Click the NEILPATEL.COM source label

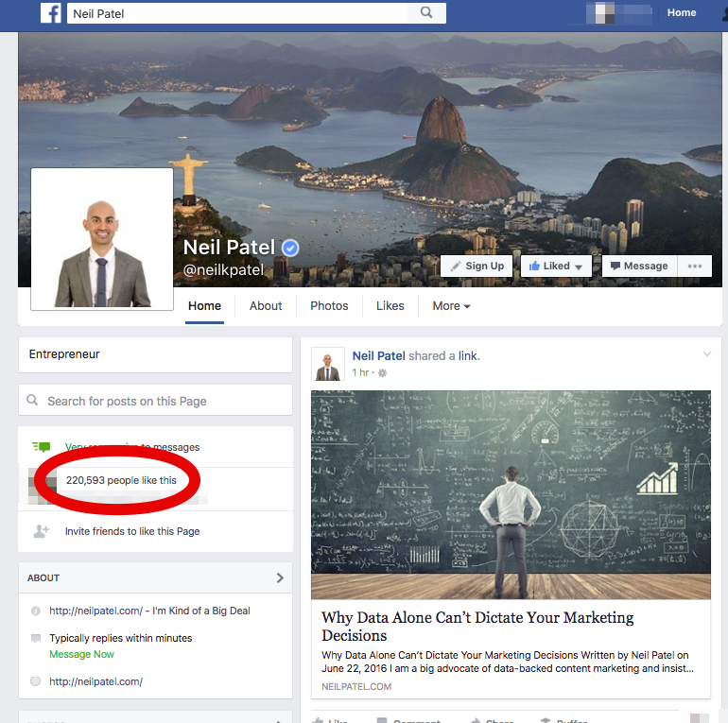tap(356, 686)
